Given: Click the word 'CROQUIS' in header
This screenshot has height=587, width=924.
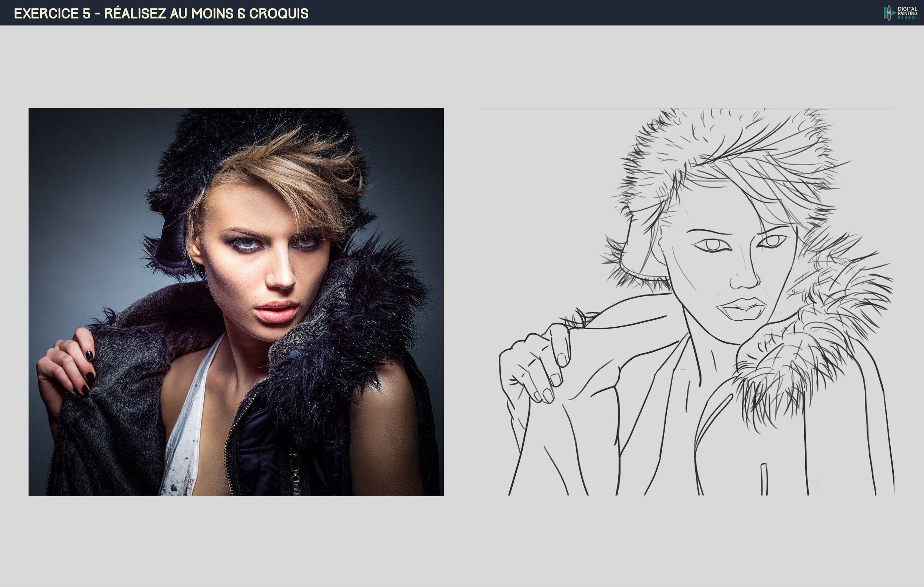Looking at the screenshot, I should 279,13.
